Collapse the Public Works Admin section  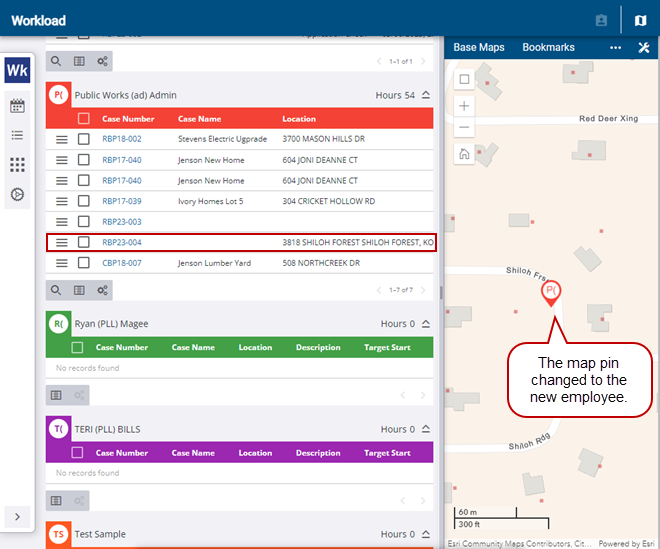click(426, 95)
